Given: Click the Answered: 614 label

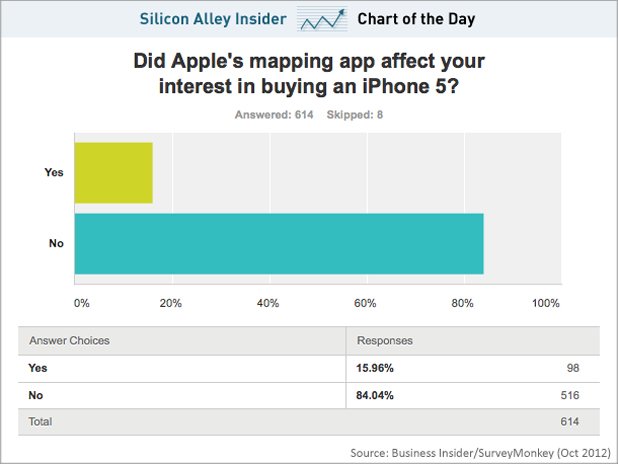Looking at the screenshot, I should coord(274,115).
